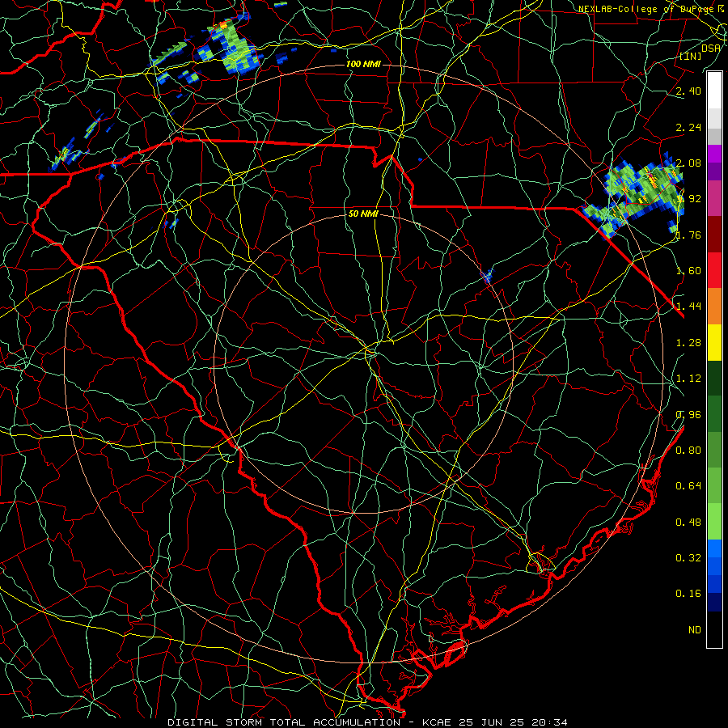Click the white 2.40 inch legend swatch

[x=714, y=90]
